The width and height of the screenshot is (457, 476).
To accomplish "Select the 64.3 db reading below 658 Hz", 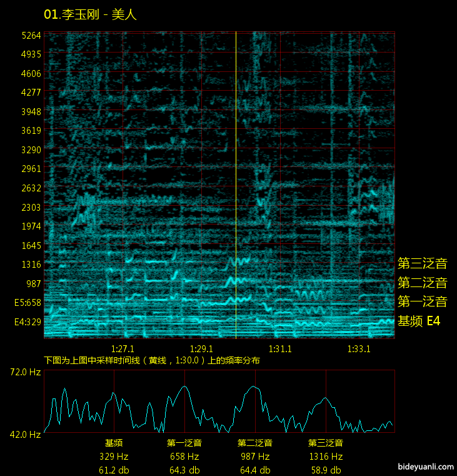I will pos(184,470).
